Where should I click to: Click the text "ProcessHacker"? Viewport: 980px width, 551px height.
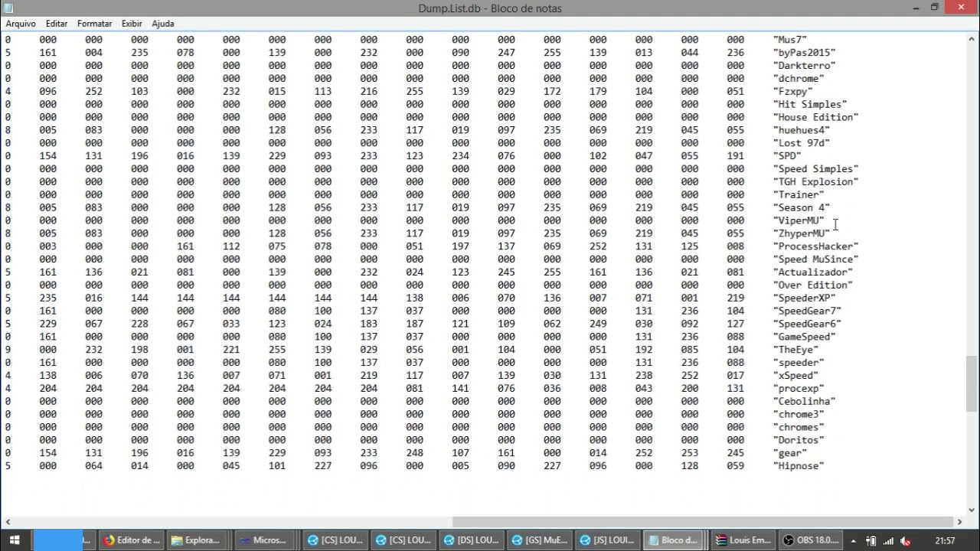(x=815, y=246)
